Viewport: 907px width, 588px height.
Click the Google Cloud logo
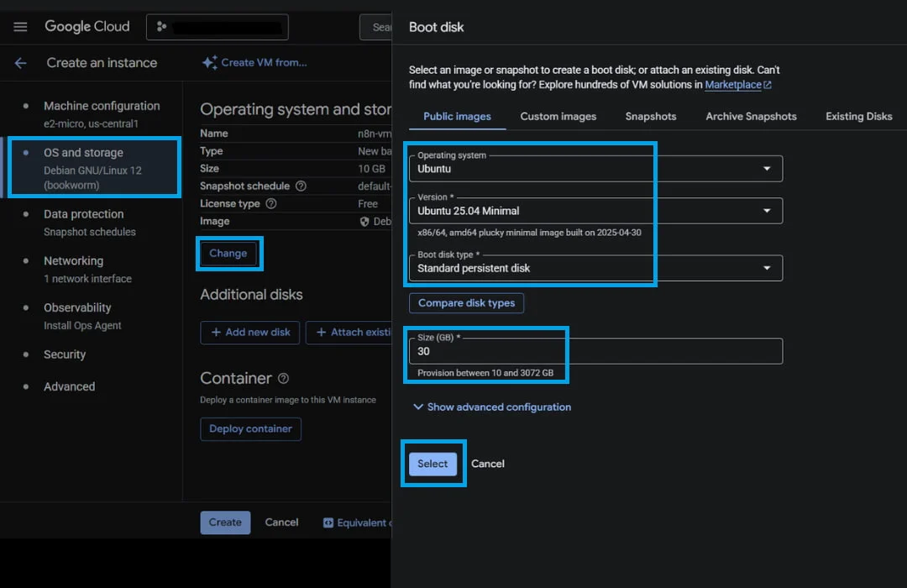(87, 27)
